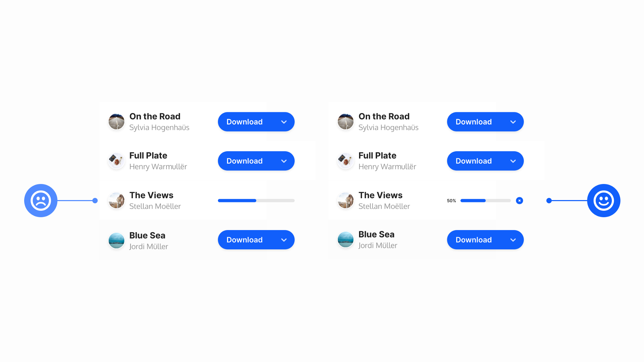
Task: Click the circular avatar for 'On the Road' left
Action: (116, 122)
